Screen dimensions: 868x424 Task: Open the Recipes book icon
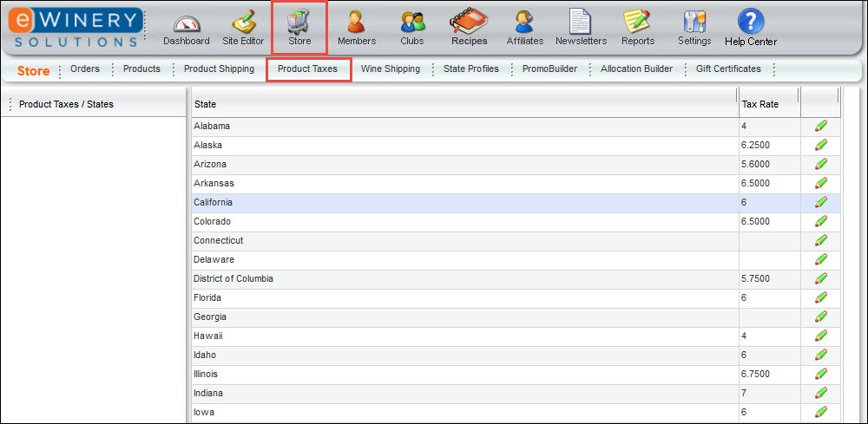(469, 23)
